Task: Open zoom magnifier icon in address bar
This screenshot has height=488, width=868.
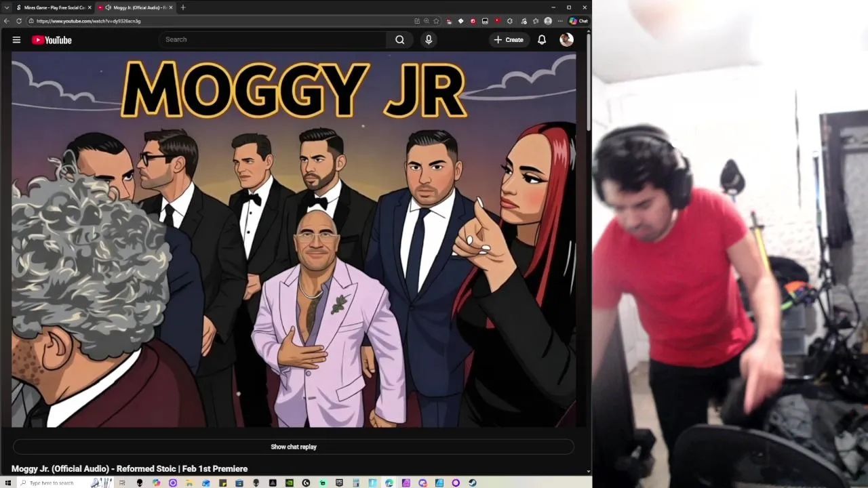Action: (x=426, y=21)
